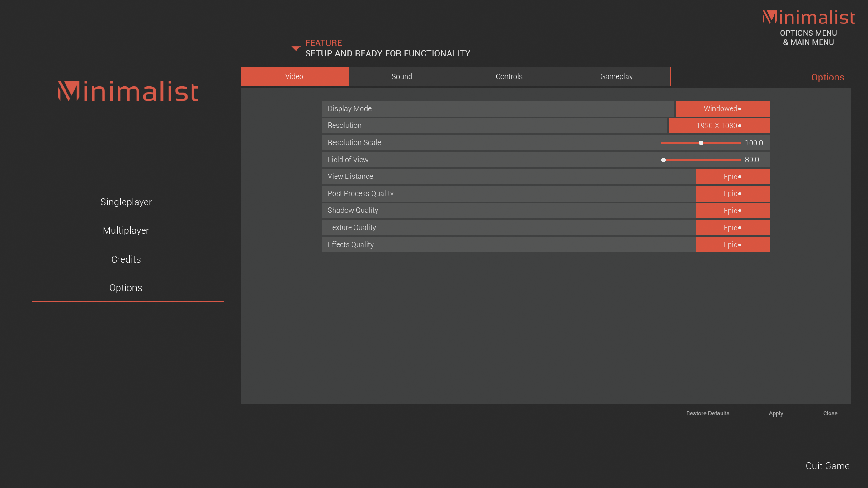This screenshot has width=868, height=488.
Task: Drag the Field of View slider
Action: point(664,160)
